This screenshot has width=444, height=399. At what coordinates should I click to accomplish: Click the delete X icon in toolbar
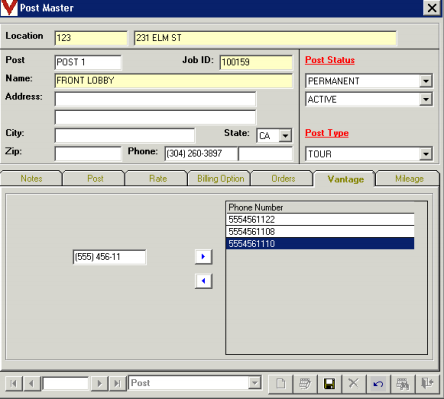(353, 383)
